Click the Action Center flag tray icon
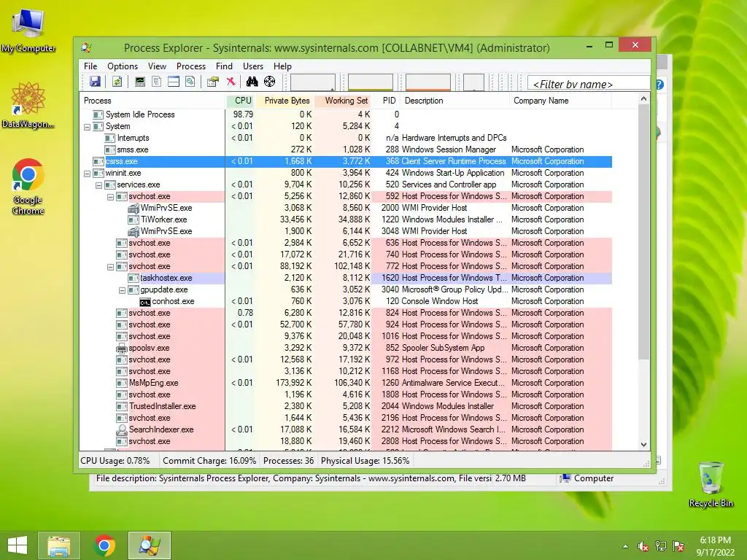Viewport: 747px width, 560px height. pyautogui.click(x=678, y=546)
